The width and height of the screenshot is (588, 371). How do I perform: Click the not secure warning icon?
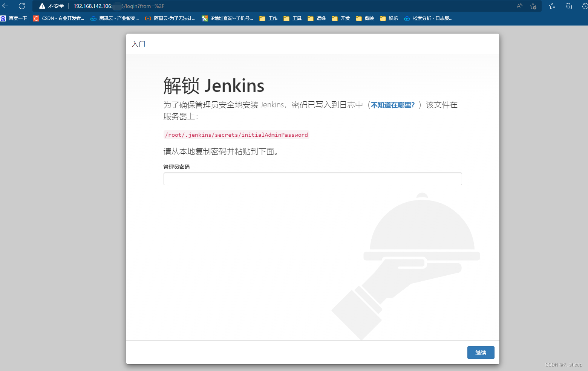point(42,6)
